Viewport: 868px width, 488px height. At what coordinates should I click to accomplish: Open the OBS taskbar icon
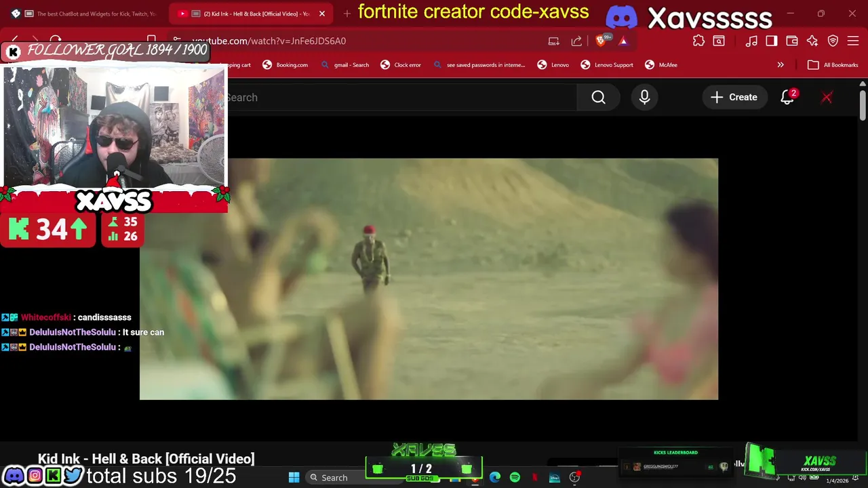(575, 478)
